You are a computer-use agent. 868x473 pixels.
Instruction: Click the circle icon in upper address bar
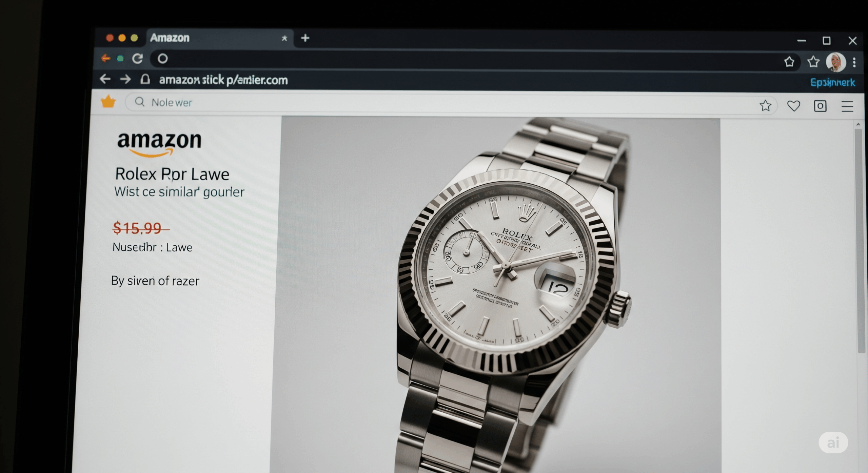point(163,59)
